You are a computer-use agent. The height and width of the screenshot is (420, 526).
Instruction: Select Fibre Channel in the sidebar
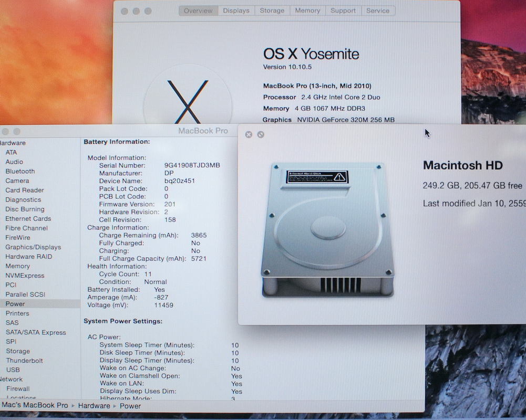tap(26, 228)
